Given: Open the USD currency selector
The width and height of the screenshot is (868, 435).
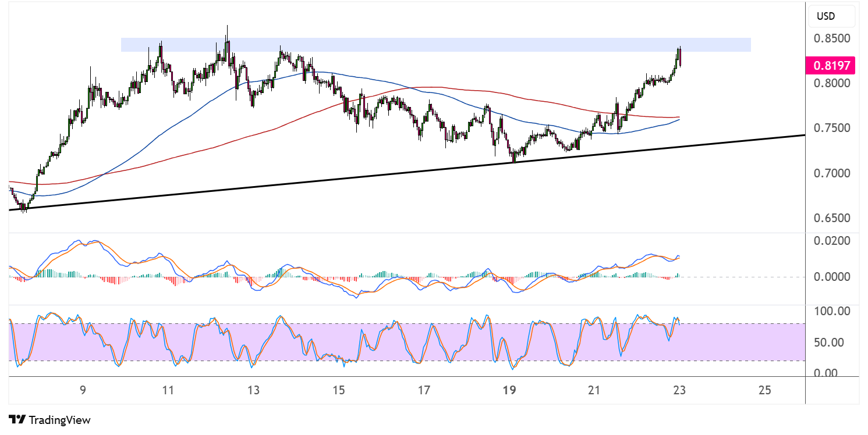Looking at the screenshot, I should pos(832,16).
